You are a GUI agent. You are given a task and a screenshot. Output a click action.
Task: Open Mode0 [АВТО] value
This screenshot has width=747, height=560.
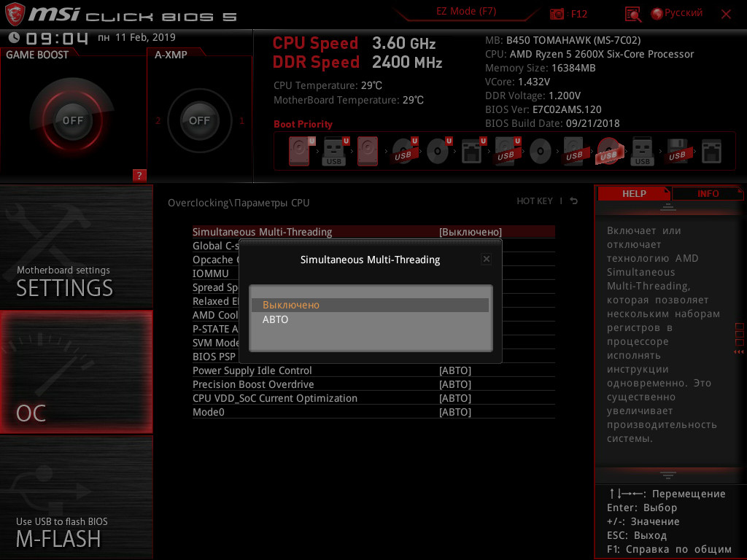(x=455, y=412)
